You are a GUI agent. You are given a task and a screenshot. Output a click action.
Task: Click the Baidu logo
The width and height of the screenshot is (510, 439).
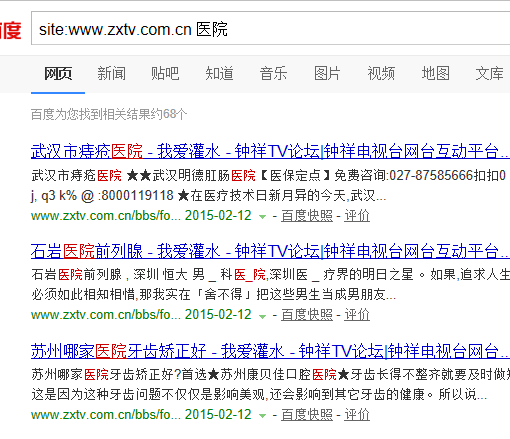10,30
